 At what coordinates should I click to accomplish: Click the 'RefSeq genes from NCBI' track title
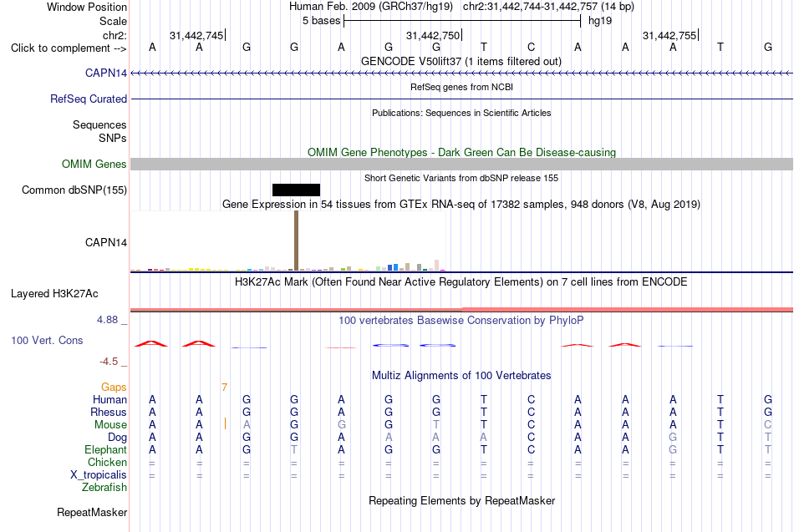[x=461, y=87]
